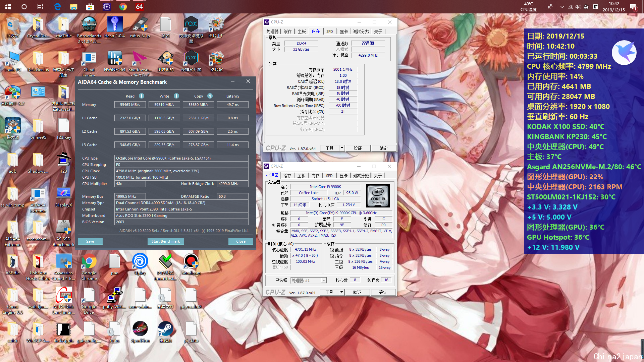Image resolution: width=644 pixels, height=362 pixels.
Task: Open the Google Drive desktop shortcut
Action: (89, 301)
